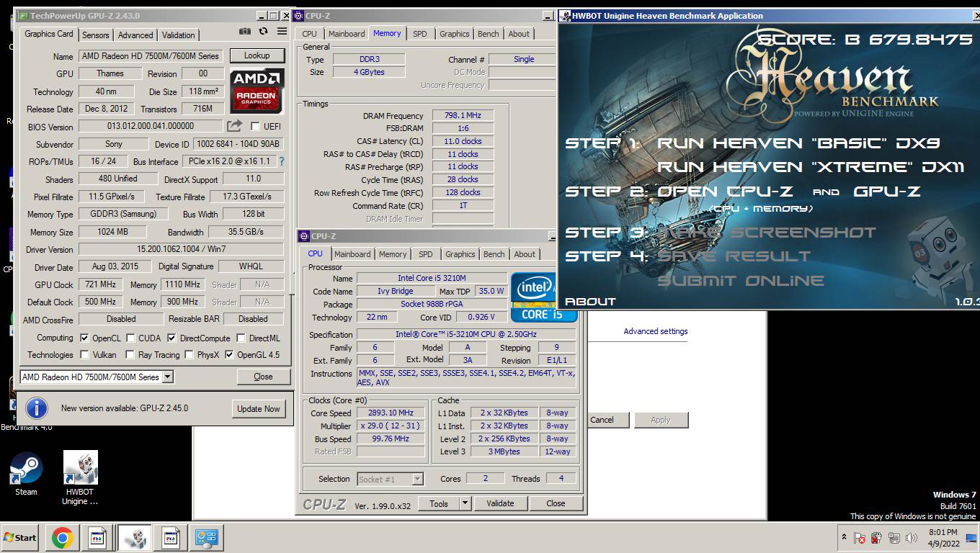Take a GPU-Z screenshot with camera icon
The image size is (980, 553).
pyautogui.click(x=245, y=32)
